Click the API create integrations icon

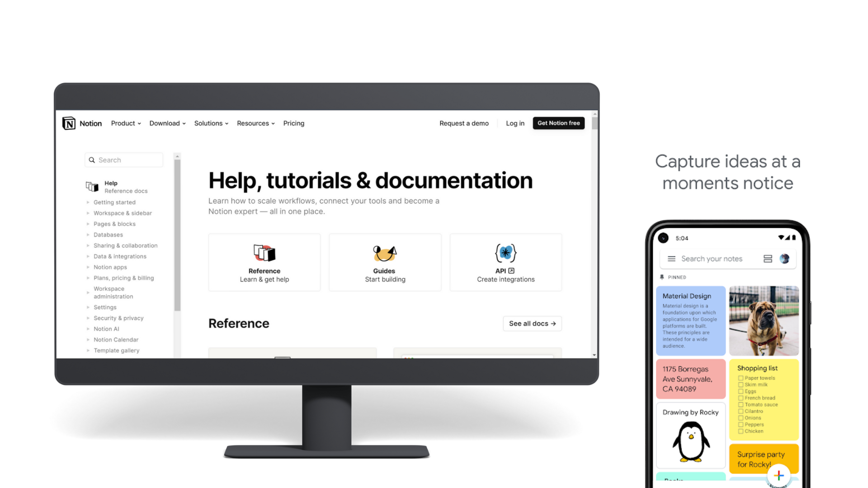505,252
